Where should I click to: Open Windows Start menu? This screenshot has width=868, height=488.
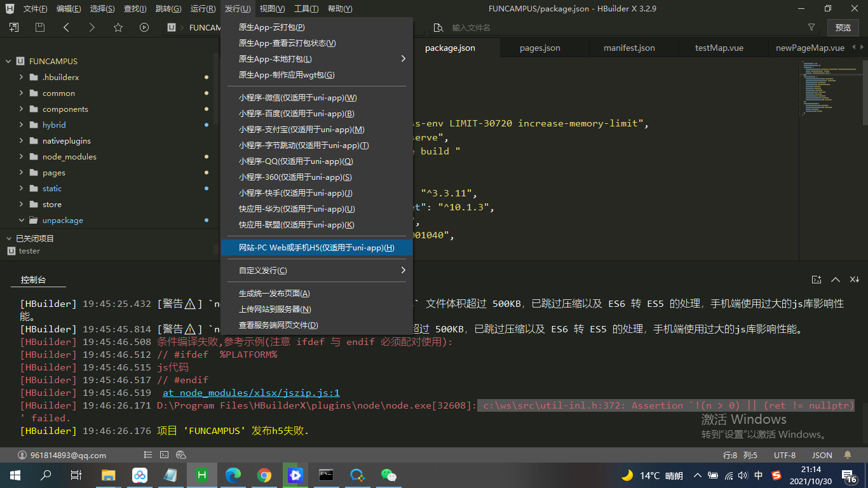point(15,475)
